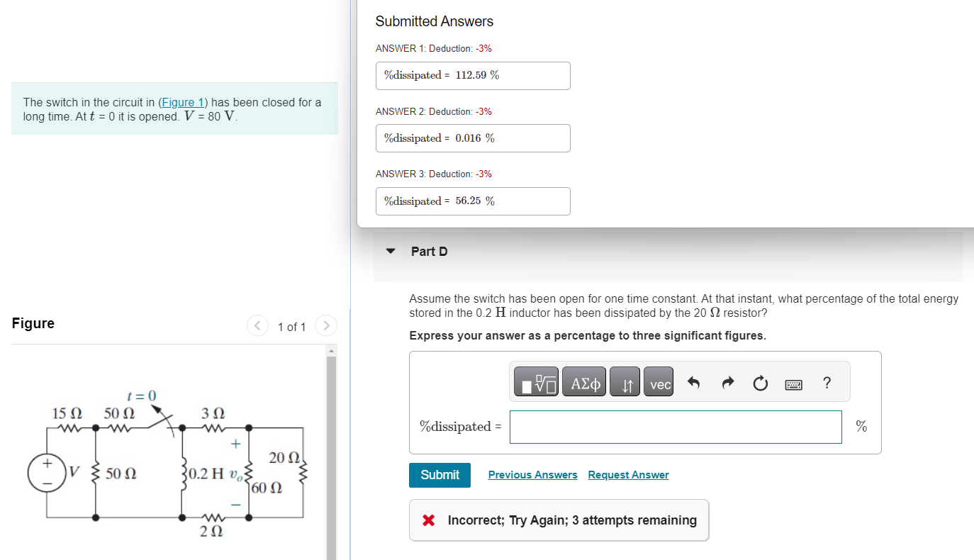Open the equation editor help
Image resolution: width=974 pixels, height=560 pixels.
[x=827, y=383]
